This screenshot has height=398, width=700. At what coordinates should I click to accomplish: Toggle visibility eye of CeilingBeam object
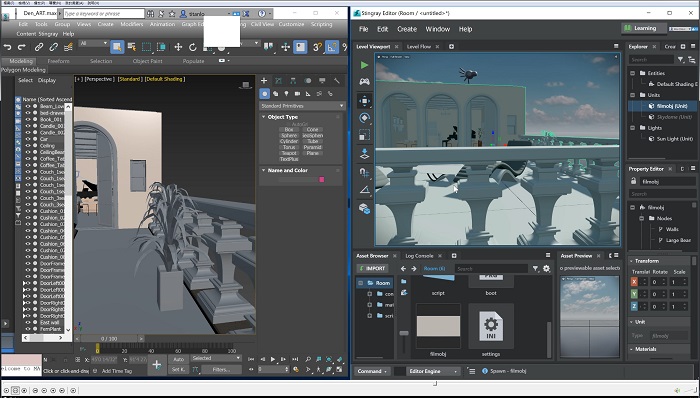tap(28, 152)
